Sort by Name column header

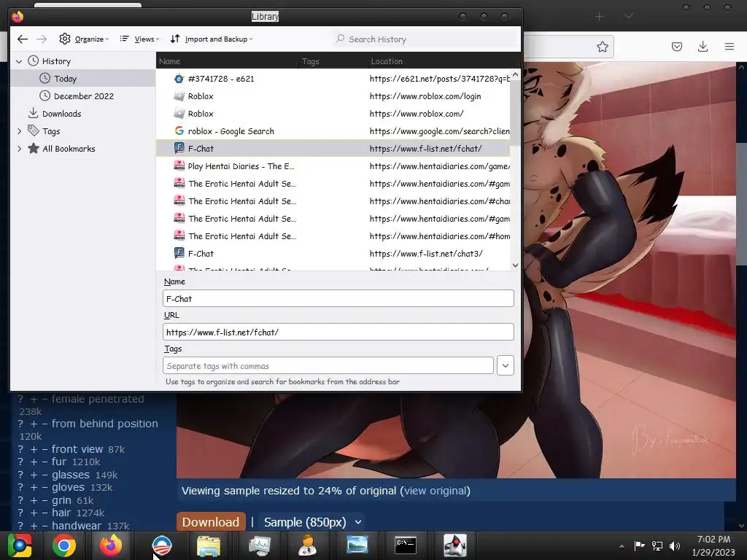tap(228, 61)
